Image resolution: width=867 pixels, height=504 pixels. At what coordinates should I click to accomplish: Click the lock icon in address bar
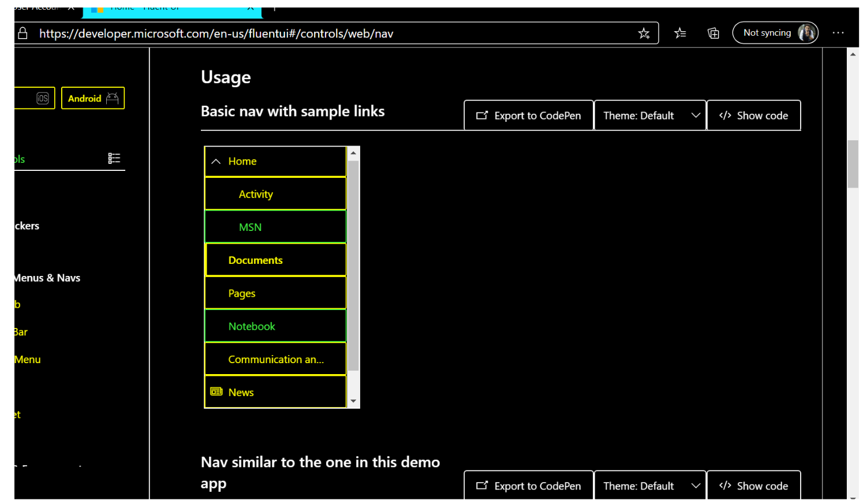point(23,33)
